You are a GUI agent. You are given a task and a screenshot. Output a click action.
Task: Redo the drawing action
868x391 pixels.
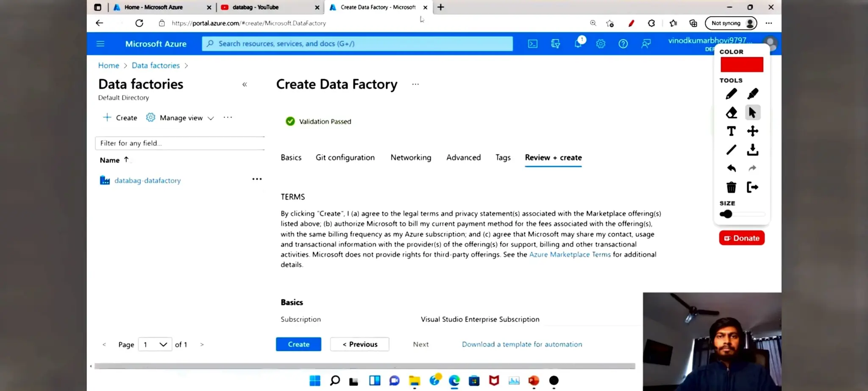click(753, 168)
